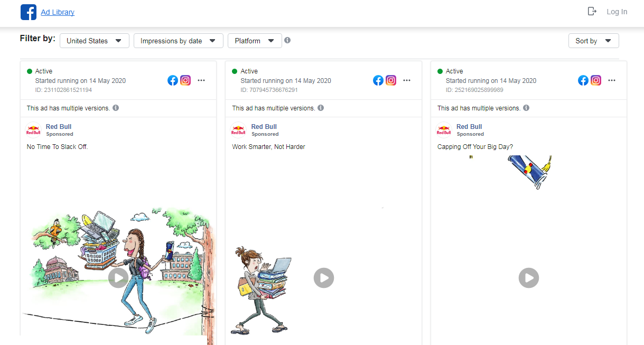The width and height of the screenshot is (644, 345).
Task: Open the United States country dropdown
Action: point(95,41)
